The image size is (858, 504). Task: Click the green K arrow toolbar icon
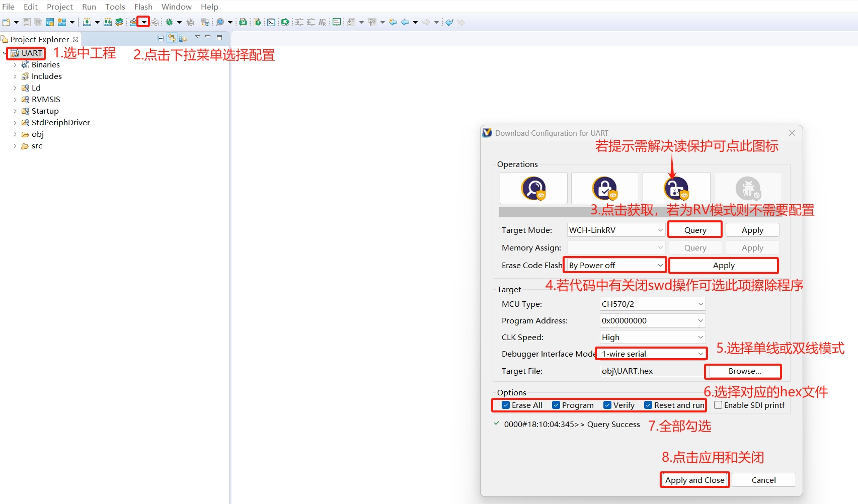tap(285, 22)
